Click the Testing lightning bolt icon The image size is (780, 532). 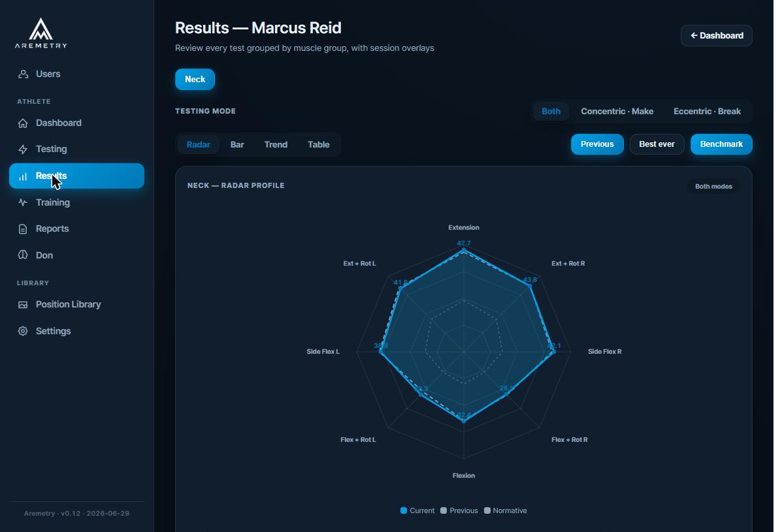click(23, 149)
